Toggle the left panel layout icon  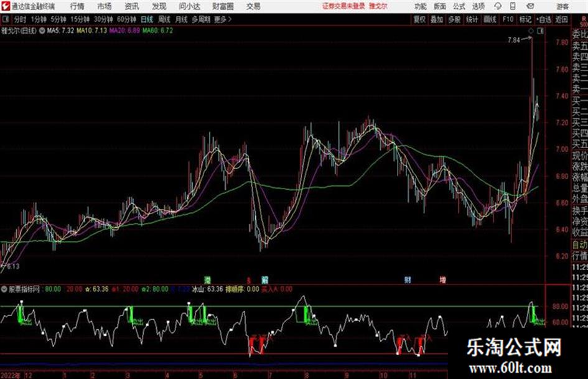[x=6, y=19]
